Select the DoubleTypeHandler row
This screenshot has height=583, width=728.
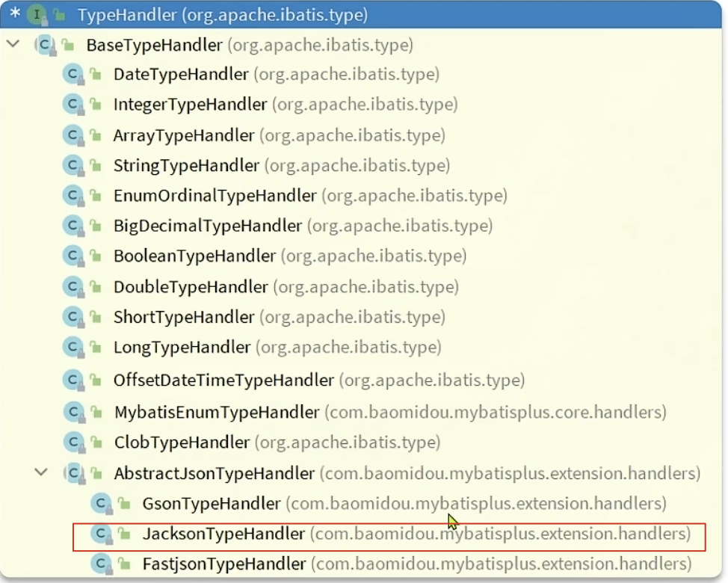[361, 287]
